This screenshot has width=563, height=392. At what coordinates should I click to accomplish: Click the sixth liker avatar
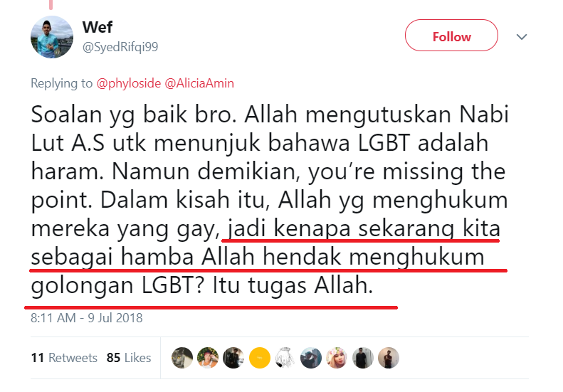click(311, 358)
